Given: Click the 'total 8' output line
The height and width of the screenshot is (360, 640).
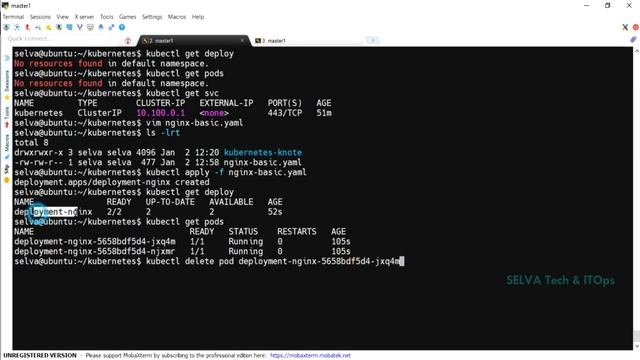Looking at the screenshot, I should coord(31,143).
